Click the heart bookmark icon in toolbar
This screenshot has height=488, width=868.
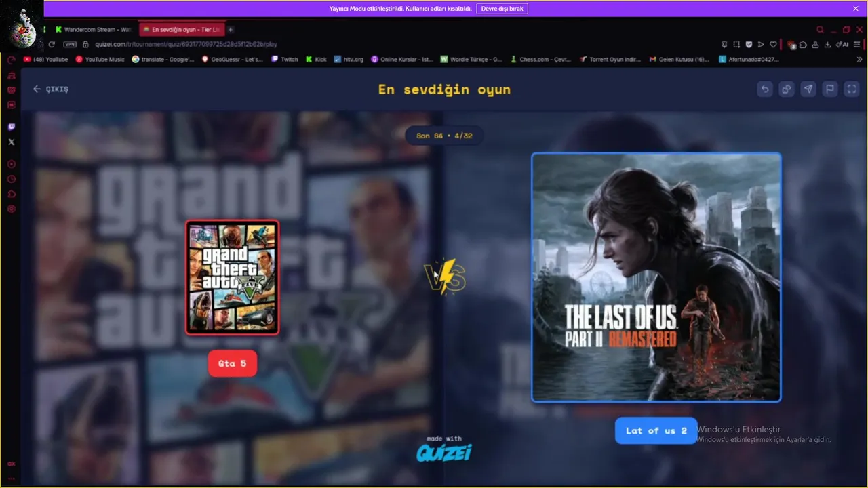[772, 44]
